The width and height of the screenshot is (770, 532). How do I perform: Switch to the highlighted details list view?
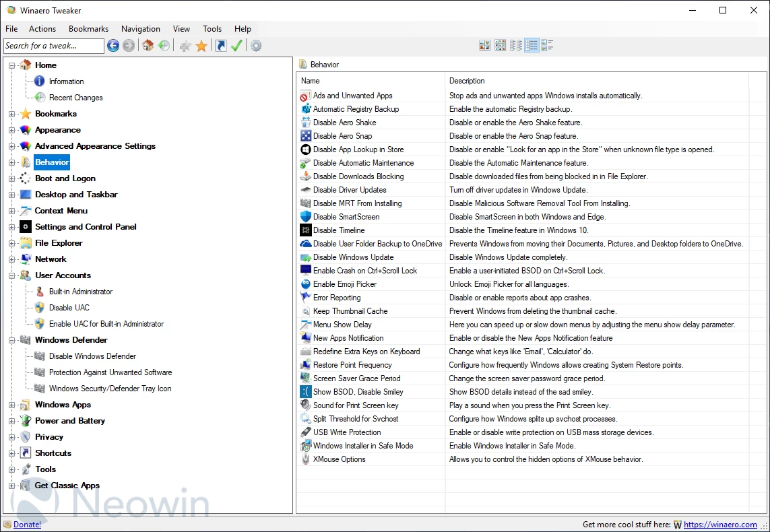click(x=532, y=46)
